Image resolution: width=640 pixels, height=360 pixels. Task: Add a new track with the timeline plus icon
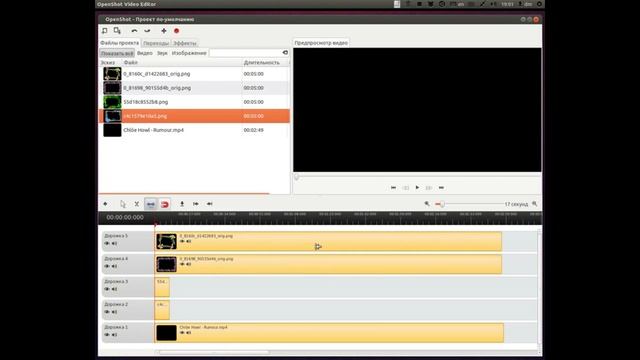click(105, 204)
